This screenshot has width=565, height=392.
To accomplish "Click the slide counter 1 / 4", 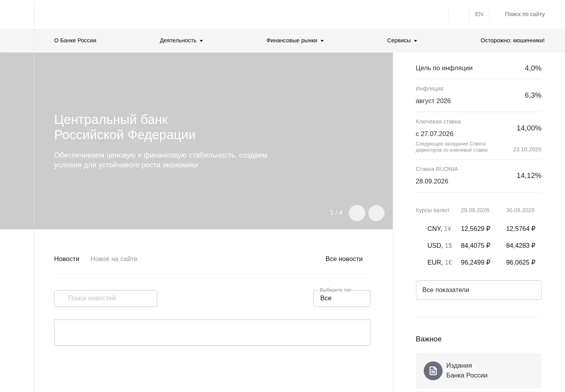I will (x=336, y=213).
